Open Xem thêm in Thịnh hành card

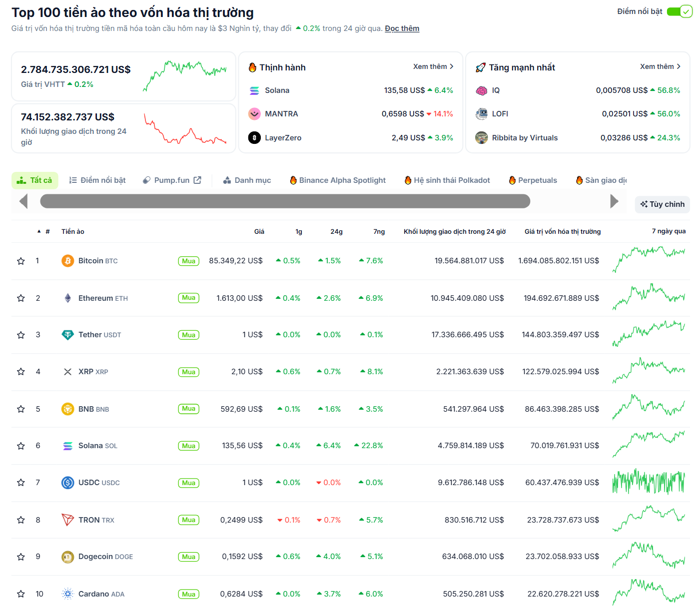[x=433, y=66]
